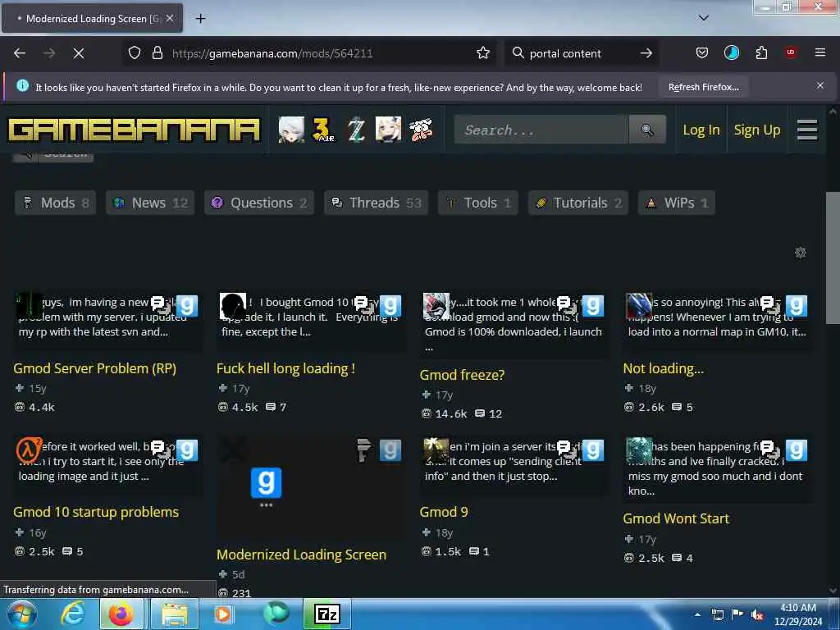The height and width of the screenshot is (630, 840).
Task: Stop loading the page
Action: [x=79, y=53]
